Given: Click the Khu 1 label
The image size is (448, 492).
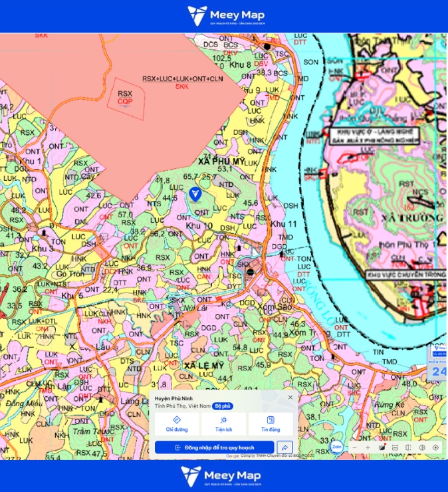Looking at the screenshot, I should pos(30,162).
